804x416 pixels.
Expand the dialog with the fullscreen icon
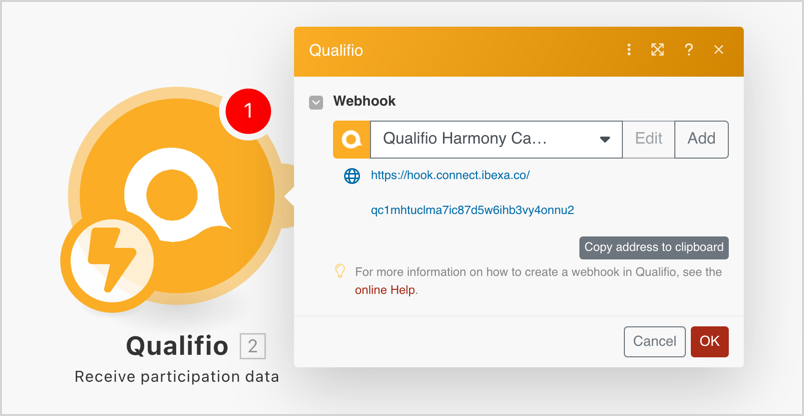[x=658, y=49]
